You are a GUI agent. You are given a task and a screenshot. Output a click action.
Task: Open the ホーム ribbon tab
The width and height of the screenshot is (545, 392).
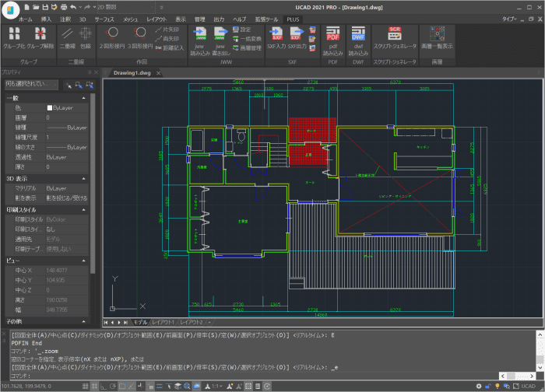click(x=26, y=19)
